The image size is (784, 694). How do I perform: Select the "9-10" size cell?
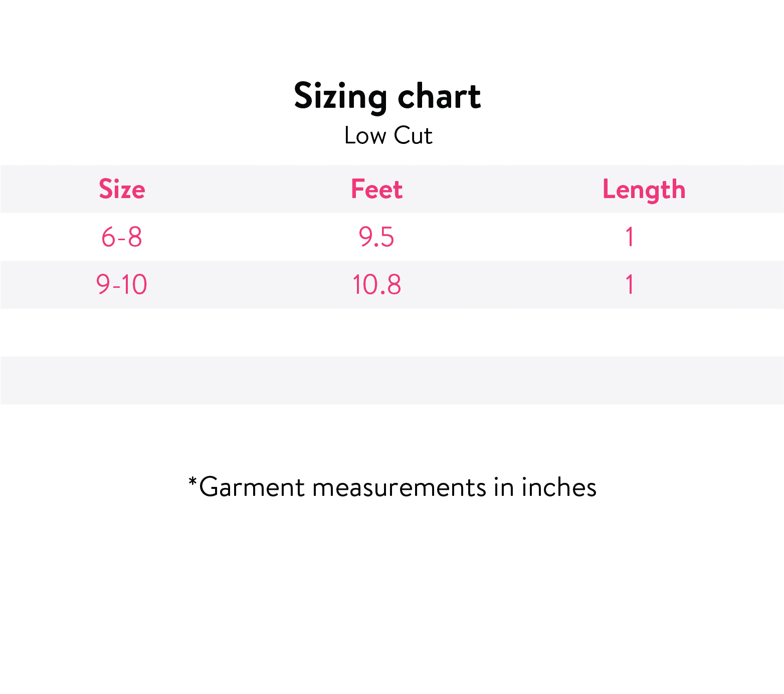tap(122, 285)
